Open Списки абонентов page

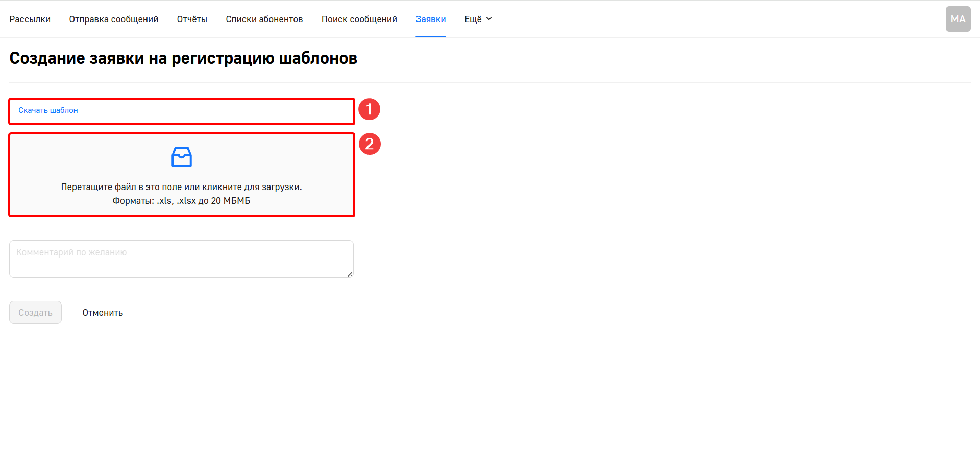(x=264, y=19)
